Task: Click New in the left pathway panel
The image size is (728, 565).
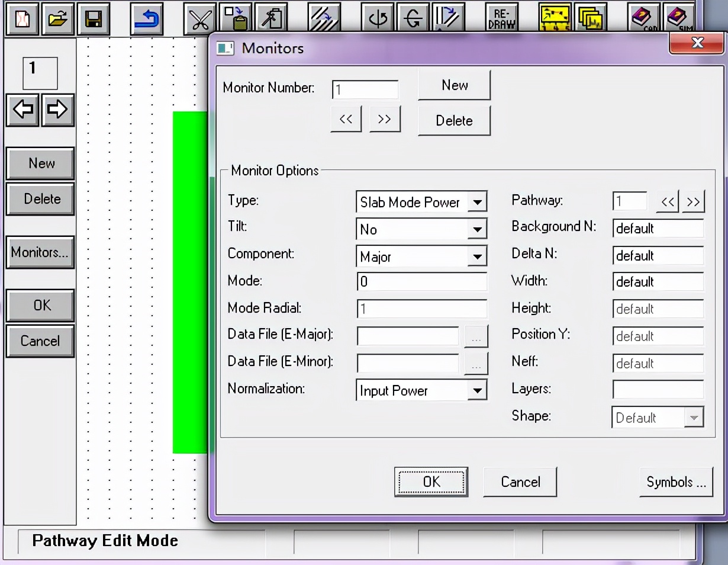Action: (40, 163)
